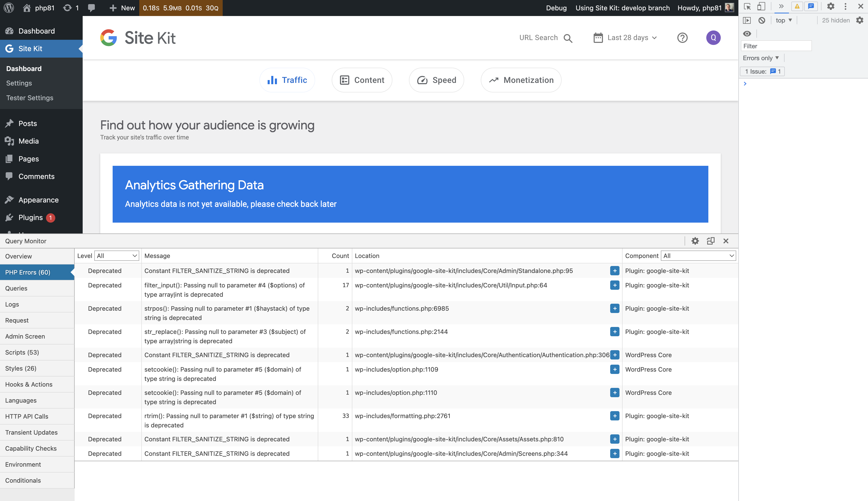This screenshot has height=501, width=868.
Task: Toggle the DevTools device toolbar icon
Action: coord(761,6)
